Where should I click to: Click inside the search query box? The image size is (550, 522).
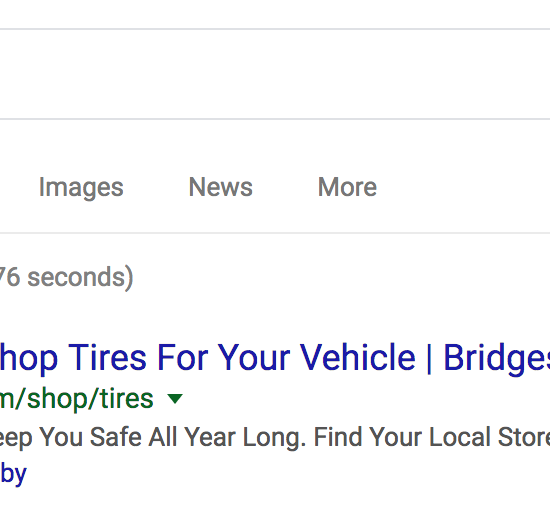click(x=275, y=74)
